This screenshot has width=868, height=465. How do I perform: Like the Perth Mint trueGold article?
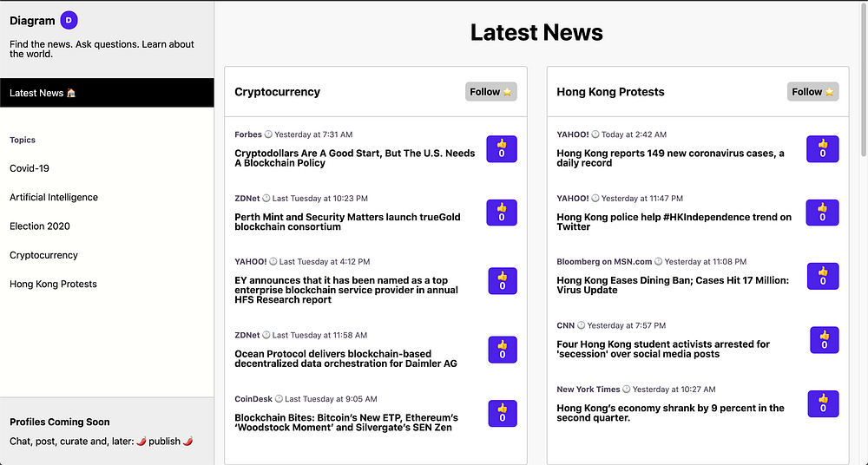coord(502,213)
